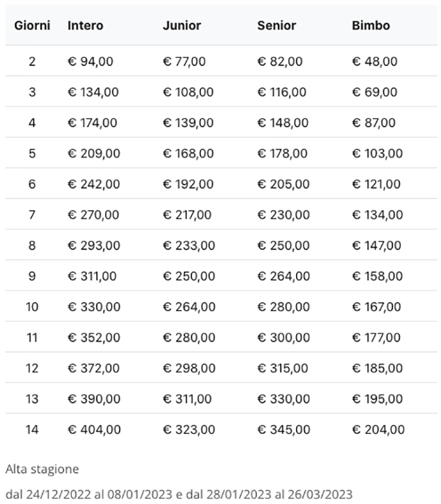Image resolution: width=441 pixels, height=504 pixels.
Task: Click the Alta stagione label
Action: (x=42, y=469)
